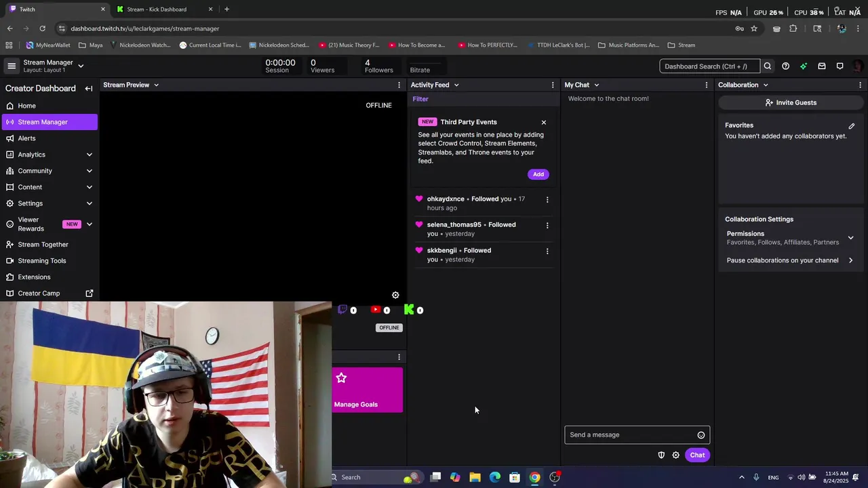This screenshot has height=488, width=868.
Task: Open options menu above Manage Goals
Action: [x=399, y=357]
